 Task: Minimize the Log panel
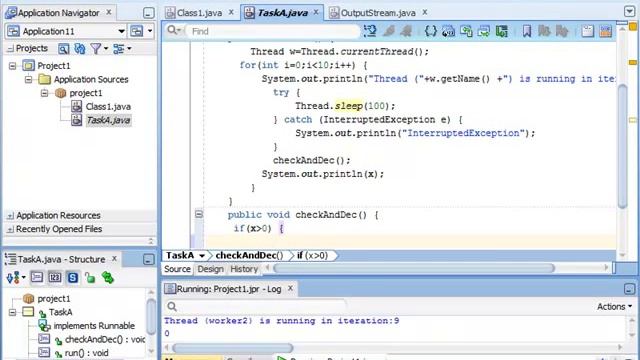(629, 289)
